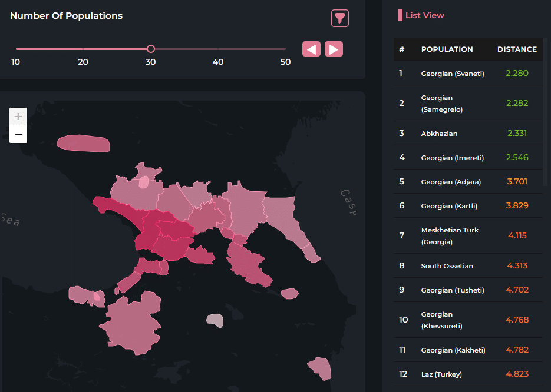Select the Abkhazian row

tap(439, 134)
